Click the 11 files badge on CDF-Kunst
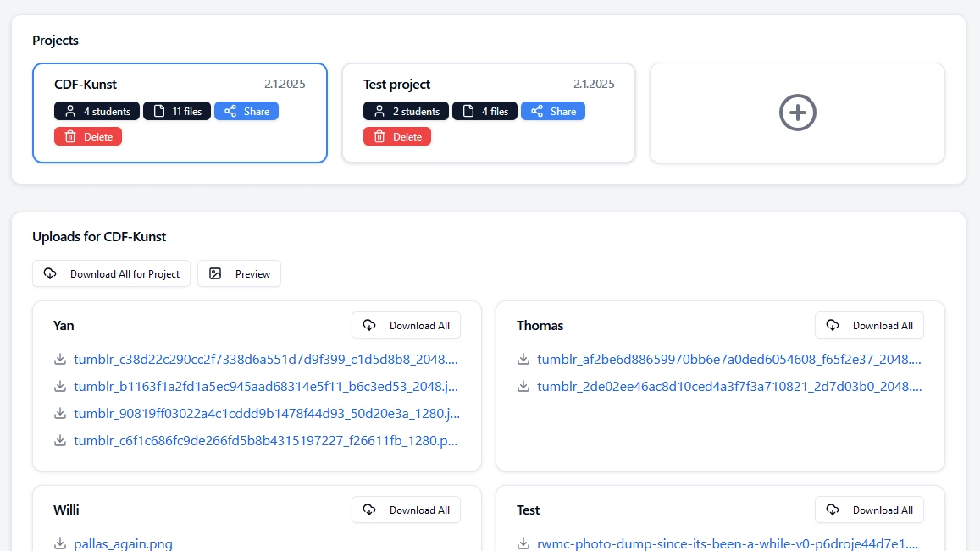Screen dimensions: 980x551 pyautogui.click(x=176, y=111)
